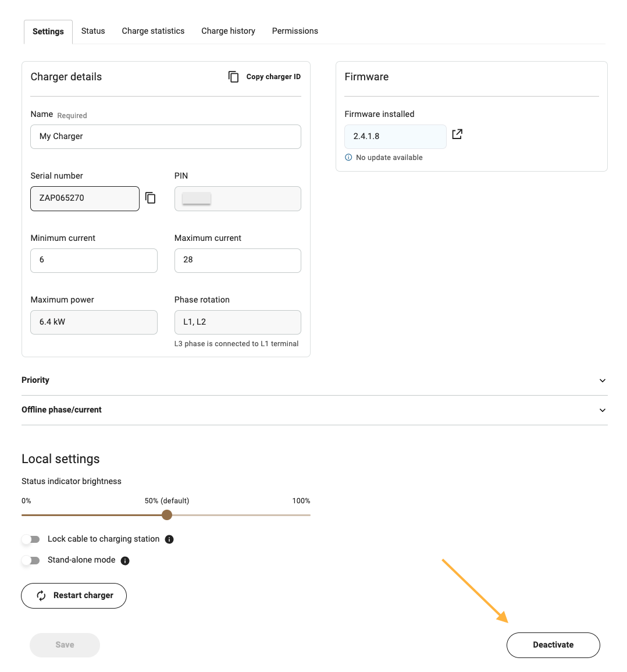Enable Stand-alone mode switch
The image size is (627, 672).
click(31, 560)
